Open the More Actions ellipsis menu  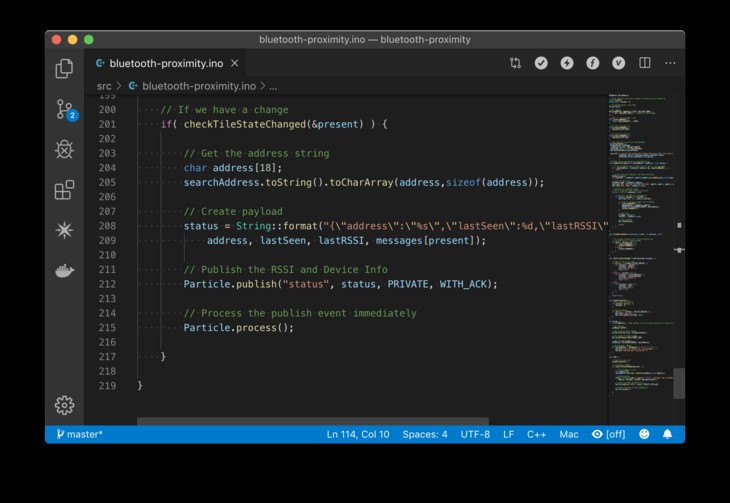point(669,63)
